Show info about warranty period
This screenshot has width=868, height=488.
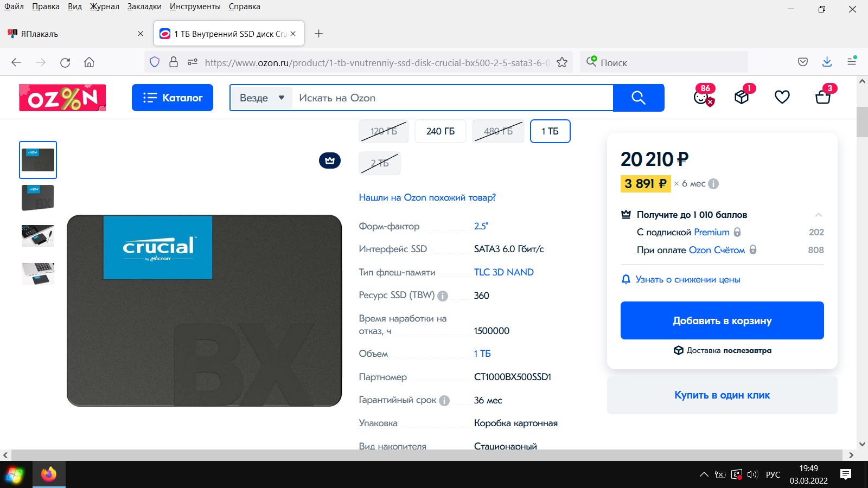pyautogui.click(x=444, y=401)
